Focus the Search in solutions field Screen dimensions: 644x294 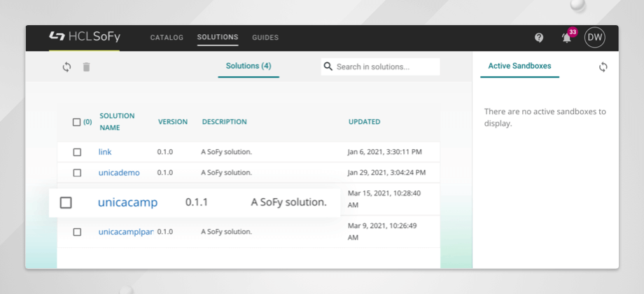380,66
